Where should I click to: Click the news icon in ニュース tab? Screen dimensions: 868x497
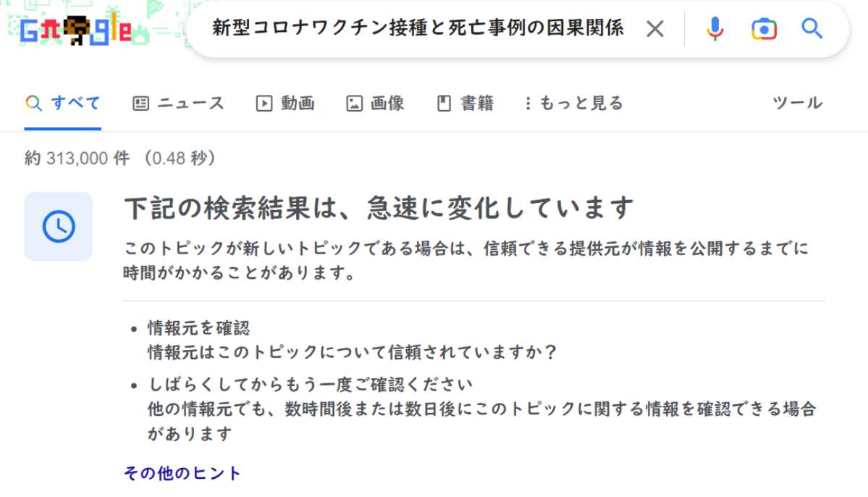(140, 104)
